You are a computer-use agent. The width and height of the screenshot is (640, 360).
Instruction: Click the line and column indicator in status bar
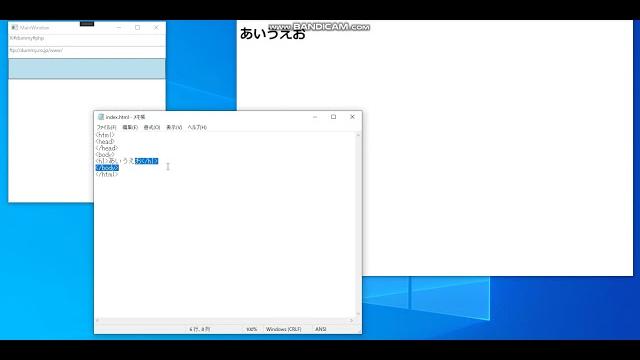point(200,329)
